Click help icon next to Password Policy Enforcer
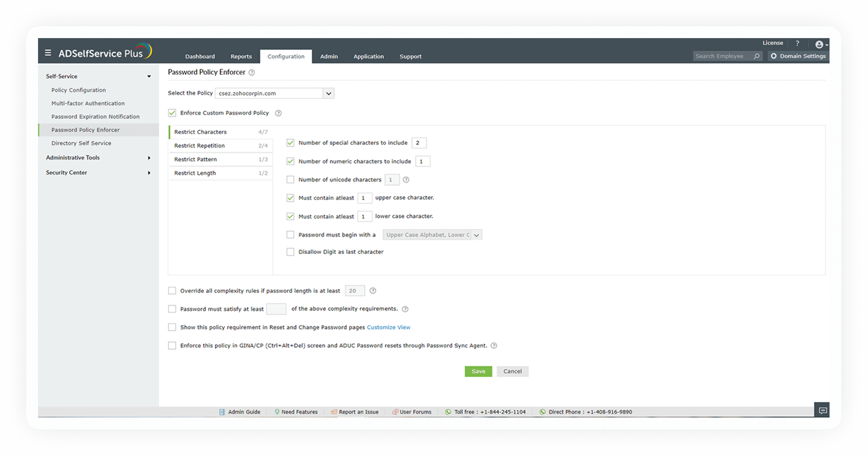The width and height of the screenshot is (868, 456). point(252,72)
